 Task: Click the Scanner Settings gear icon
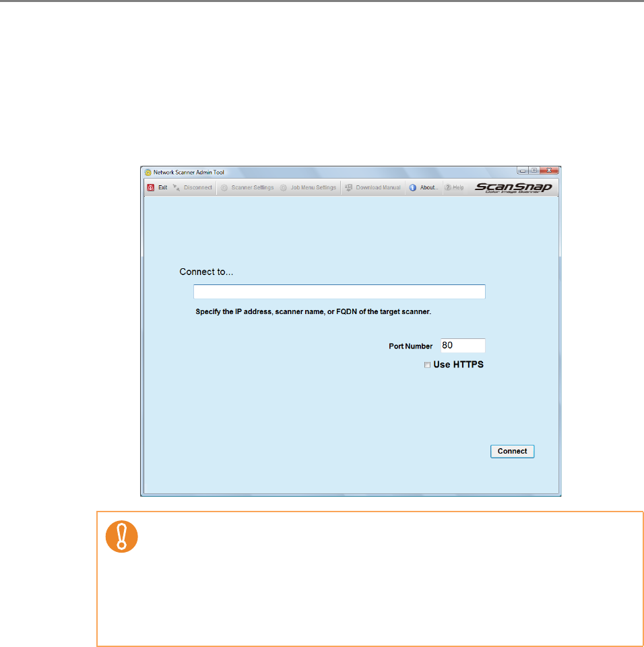tap(224, 188)
